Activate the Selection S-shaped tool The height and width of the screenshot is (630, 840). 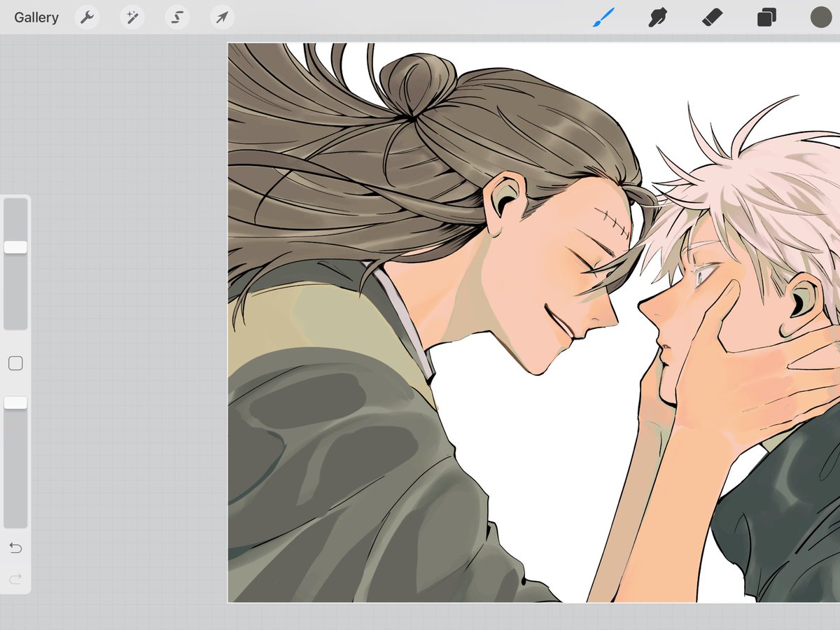[x=177, y=17]
